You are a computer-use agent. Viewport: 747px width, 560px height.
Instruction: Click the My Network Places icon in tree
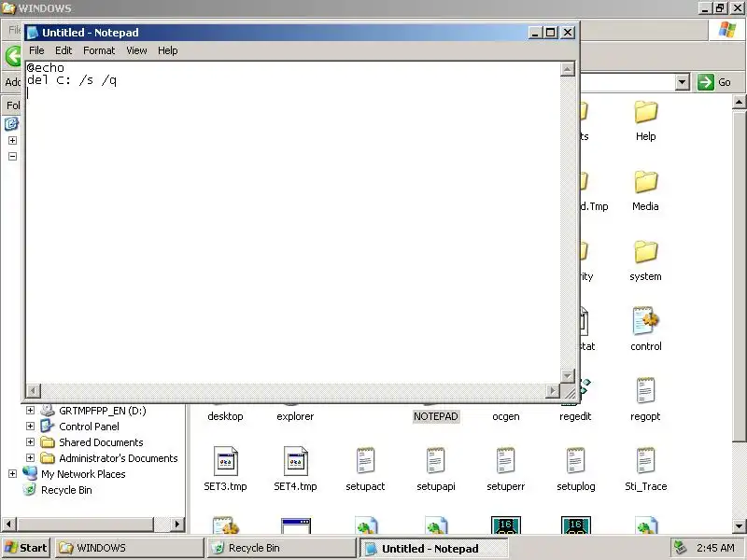[x=30, y=473]
